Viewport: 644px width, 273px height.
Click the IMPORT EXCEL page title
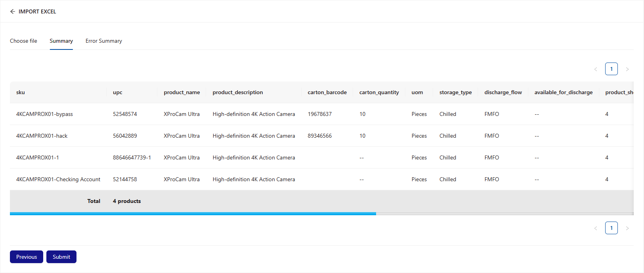pos(37,11)
